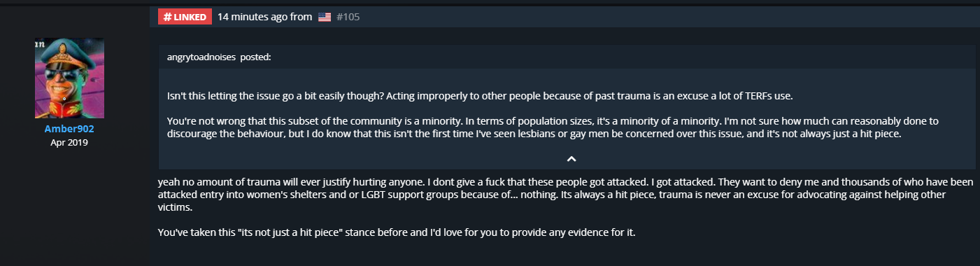Image resolution: width=980 pixels, height=266 pixels.
Task: Collapse the quote with the chevron arrow
Action: (x=571, y=159)
